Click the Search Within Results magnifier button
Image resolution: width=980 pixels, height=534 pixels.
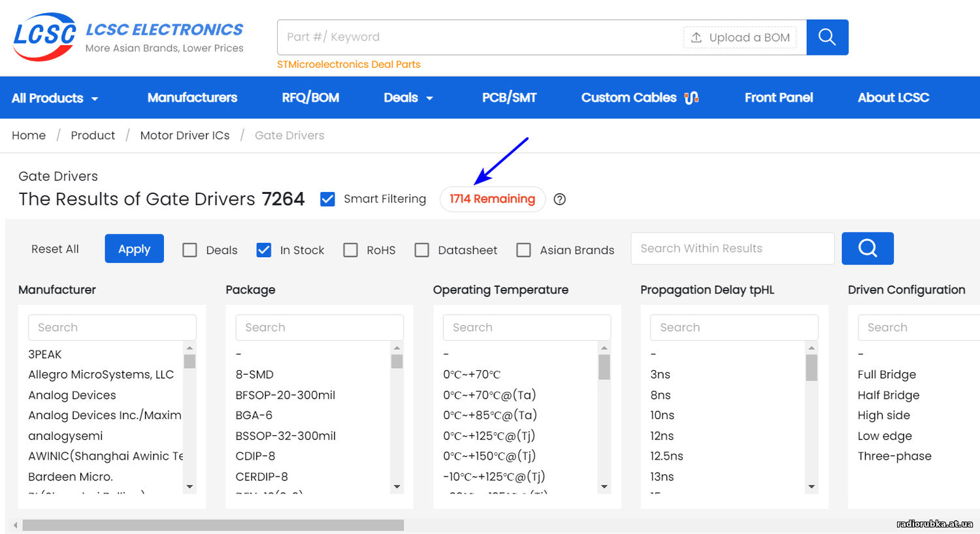coord(868,248)
